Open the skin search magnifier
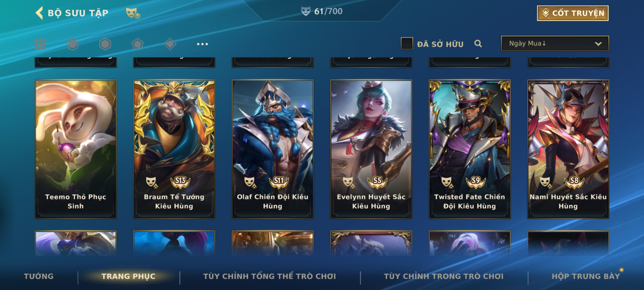644x290 pixels. pos(478,44)
